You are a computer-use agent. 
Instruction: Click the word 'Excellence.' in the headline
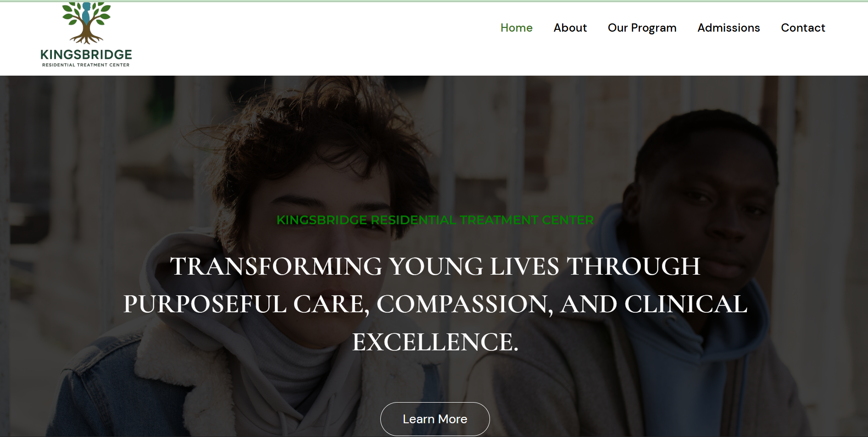[x=435, y=342]
